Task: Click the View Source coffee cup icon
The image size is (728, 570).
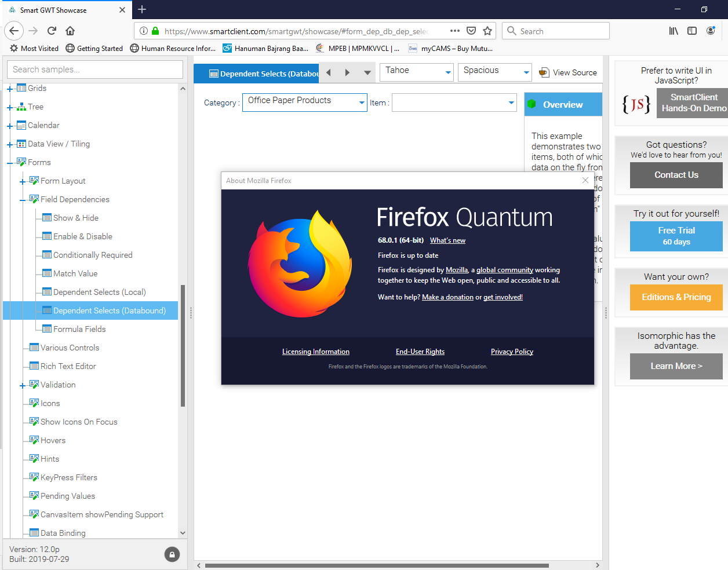Action: tap(544, 72)
